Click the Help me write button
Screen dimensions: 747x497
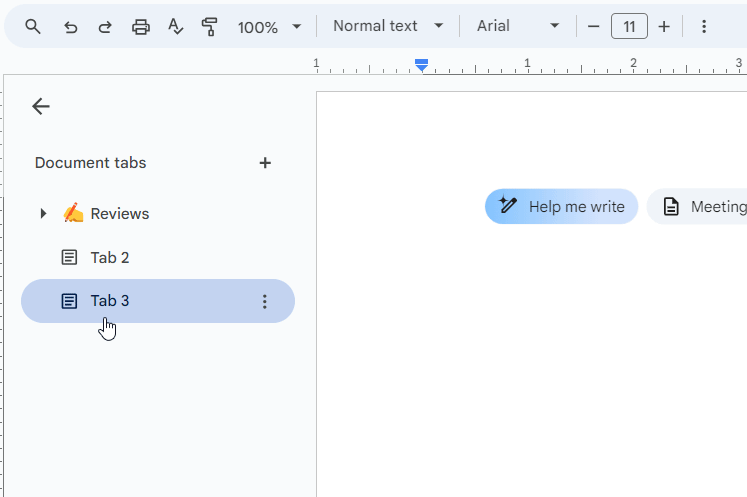[x=562, y=207]
